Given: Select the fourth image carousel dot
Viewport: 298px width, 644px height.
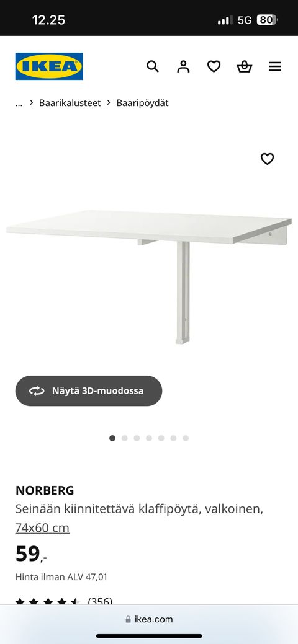Looking at the screenshot, I should (x=149, y=438).
